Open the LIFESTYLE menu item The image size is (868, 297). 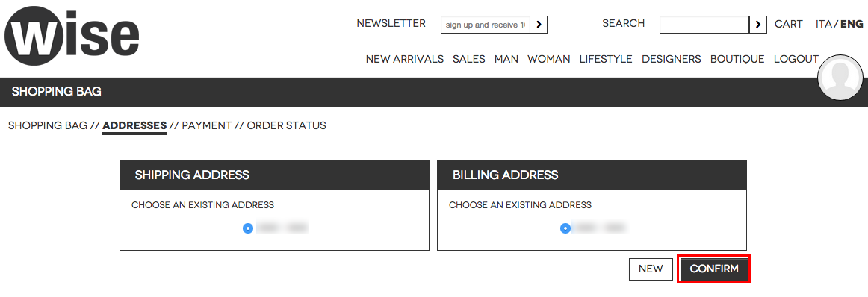[x=606, y=59]
